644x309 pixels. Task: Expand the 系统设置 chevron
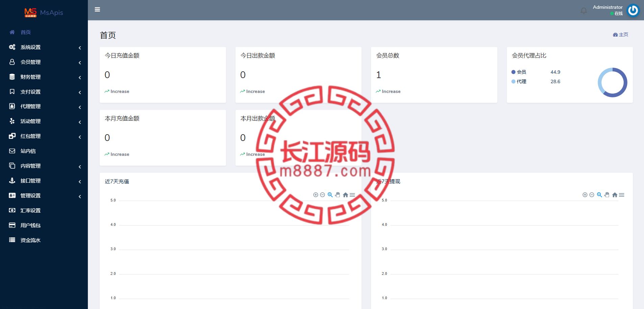coord(80,48)
